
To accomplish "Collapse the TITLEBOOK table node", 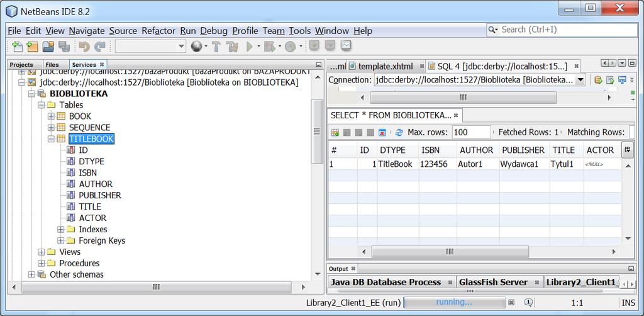I will 51,139.
